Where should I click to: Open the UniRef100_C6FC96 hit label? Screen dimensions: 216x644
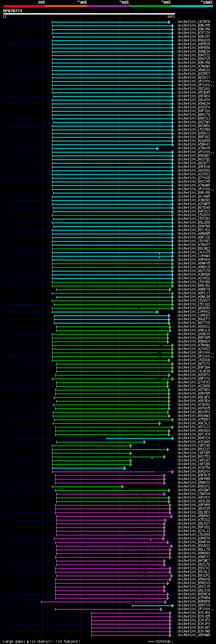[194, 446]
